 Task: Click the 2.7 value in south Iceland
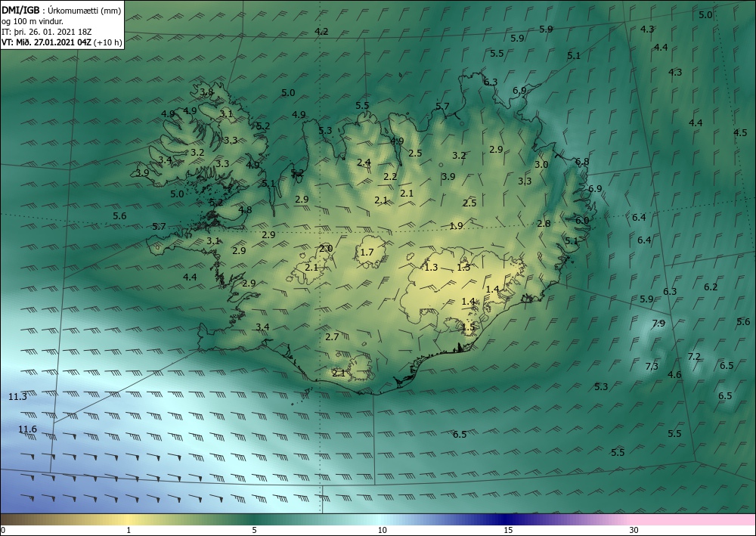pos(332,336)
